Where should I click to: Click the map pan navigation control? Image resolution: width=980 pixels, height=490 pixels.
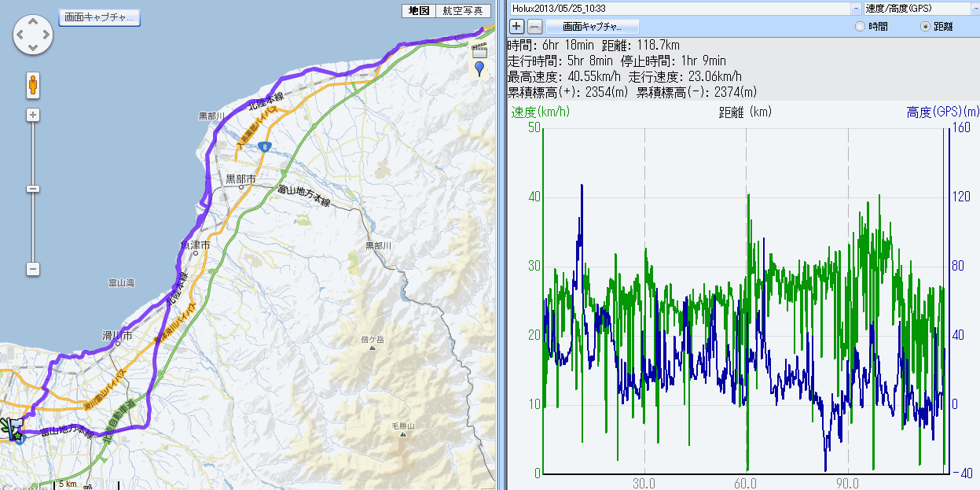(33, 35)
